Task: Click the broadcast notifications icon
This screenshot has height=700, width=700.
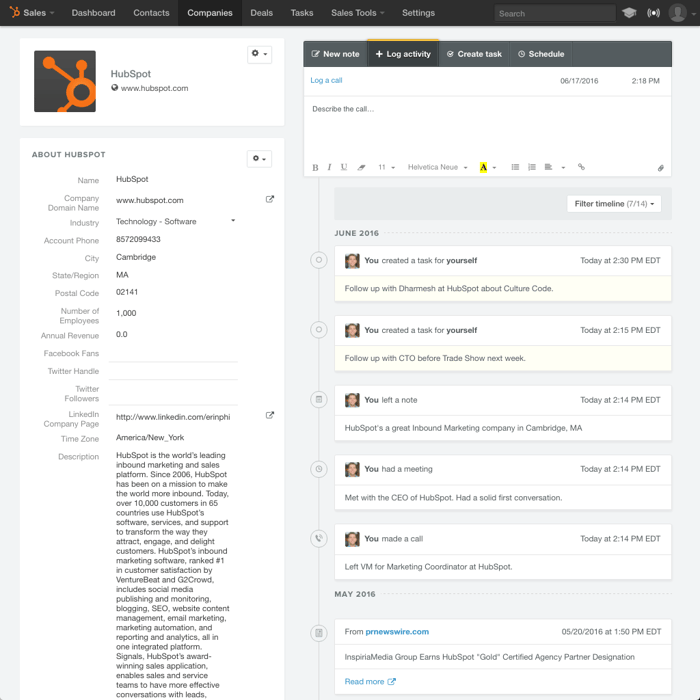Action: click(654, 12)
